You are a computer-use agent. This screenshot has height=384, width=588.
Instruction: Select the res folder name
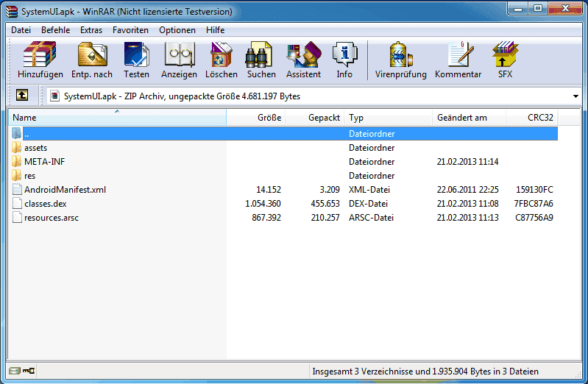click(x=29, y=176)
